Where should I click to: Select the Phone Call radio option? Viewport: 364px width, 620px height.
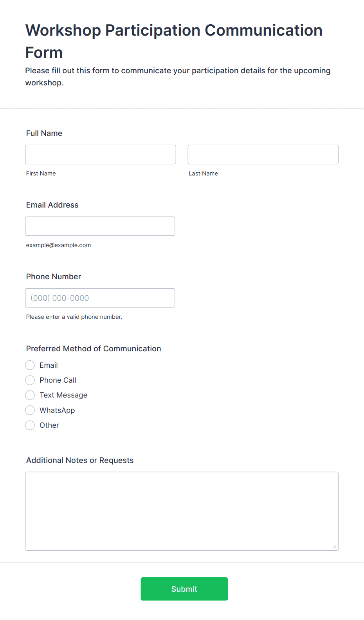(30, 380)
